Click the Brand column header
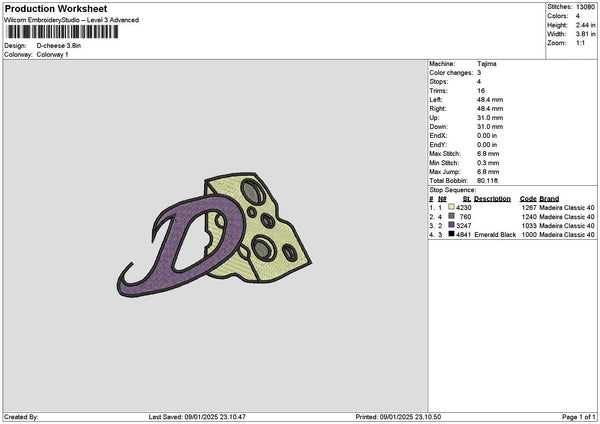 pyautogui.click(x=549, y=199)
